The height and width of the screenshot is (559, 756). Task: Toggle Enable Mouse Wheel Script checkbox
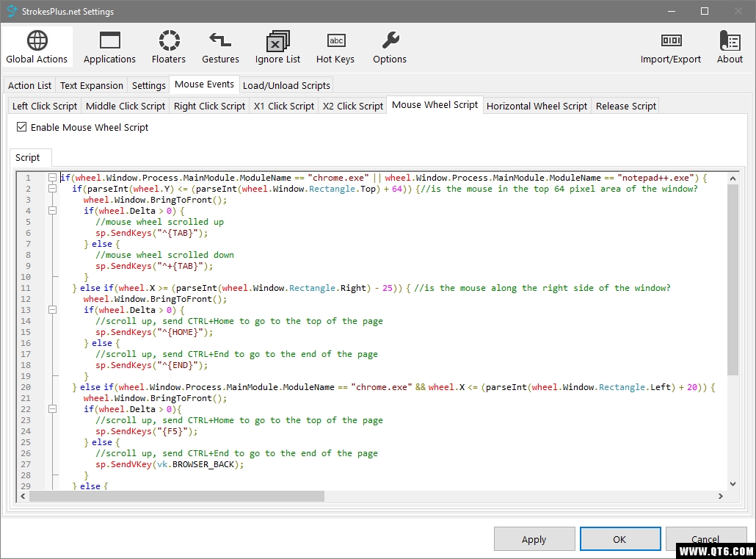click(x=21, y=127)
